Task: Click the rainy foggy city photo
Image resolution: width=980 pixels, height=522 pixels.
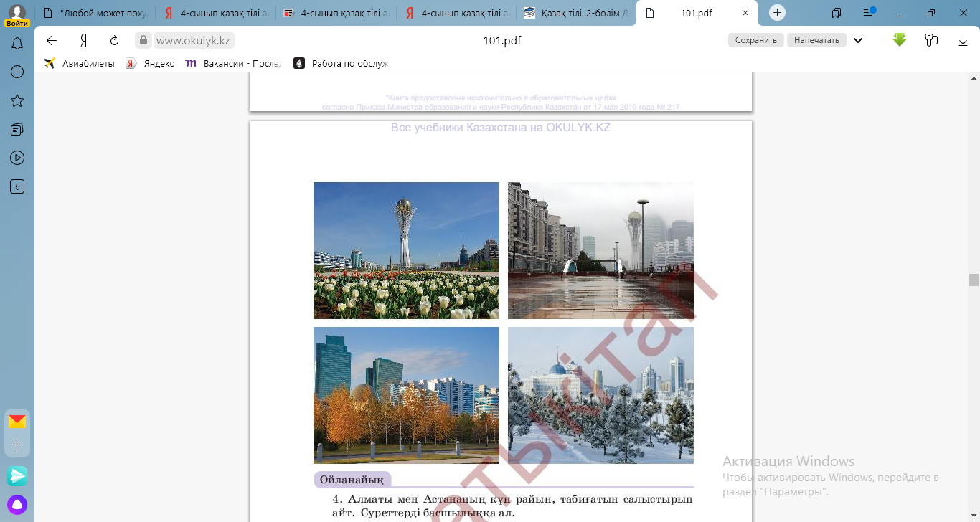Action: point(600,250)
